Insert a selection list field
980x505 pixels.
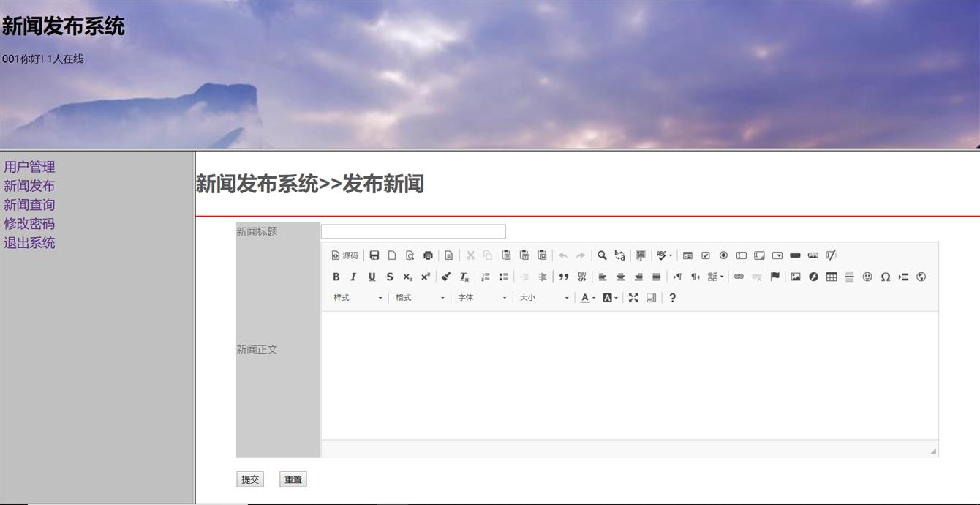777,255
